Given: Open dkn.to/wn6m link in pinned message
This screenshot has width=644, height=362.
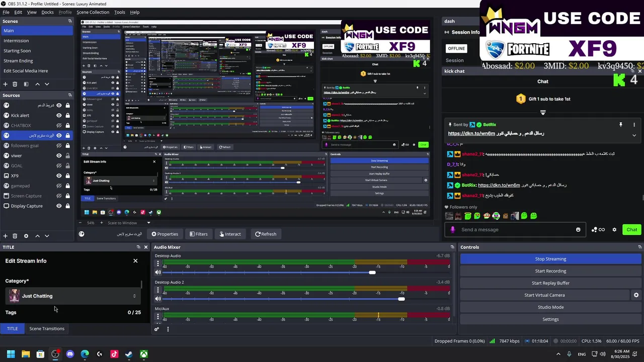Looking at the screenshot, I should click(471, 134).
